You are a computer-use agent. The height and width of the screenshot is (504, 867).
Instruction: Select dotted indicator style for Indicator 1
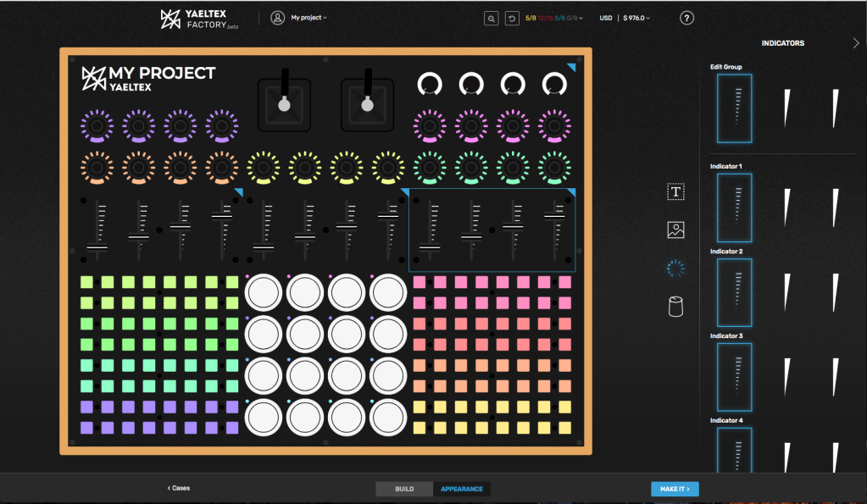coord(735,208)
